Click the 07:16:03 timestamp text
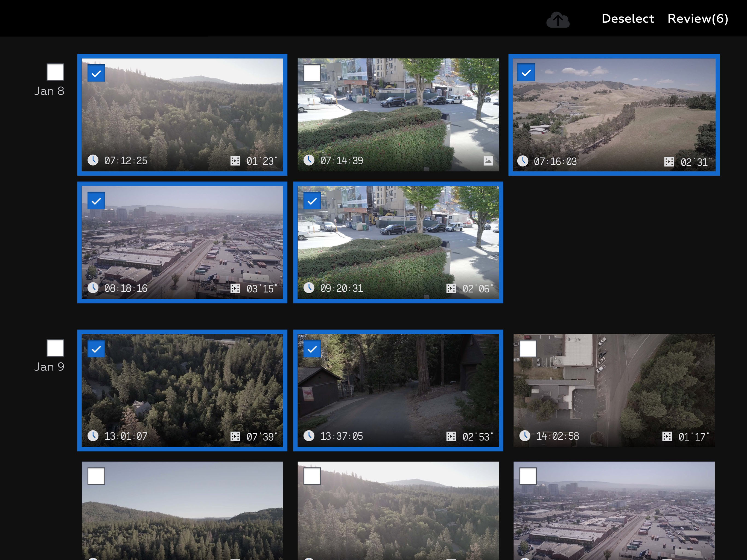 (x=555, y=161)
